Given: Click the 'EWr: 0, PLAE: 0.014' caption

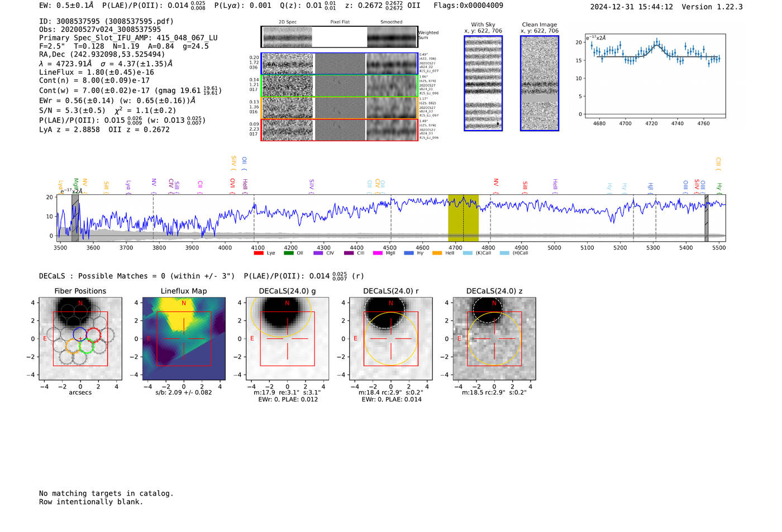Looking at the screenshot, I should coord(392,400).
